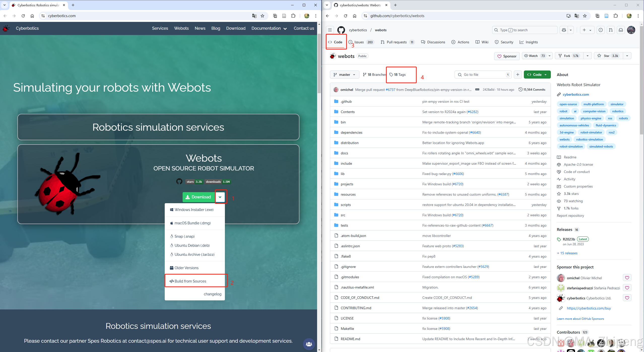Click the + 15 releases link
Viewport: 644px width, 352px height.
(x=567, y=253)
